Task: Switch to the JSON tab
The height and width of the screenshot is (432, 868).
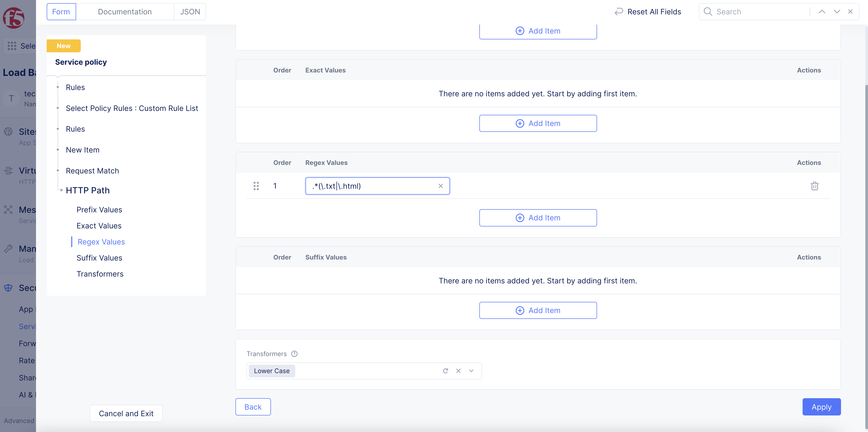Action: click(190, 12)
